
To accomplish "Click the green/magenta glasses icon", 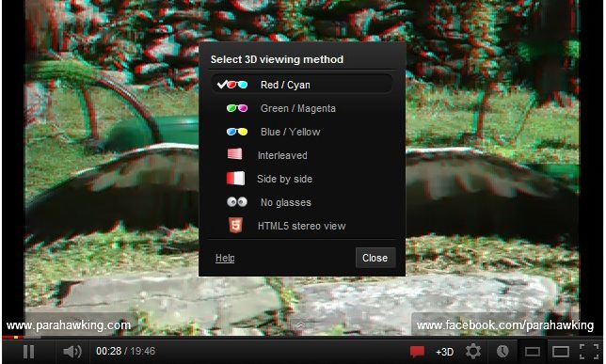I will click(237, 108).
